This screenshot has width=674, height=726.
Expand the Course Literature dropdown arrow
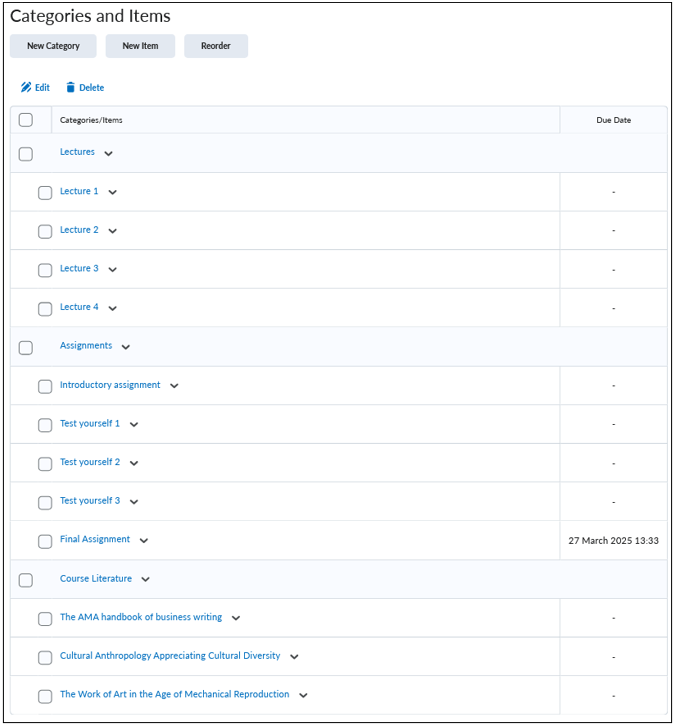click(145, 579)
